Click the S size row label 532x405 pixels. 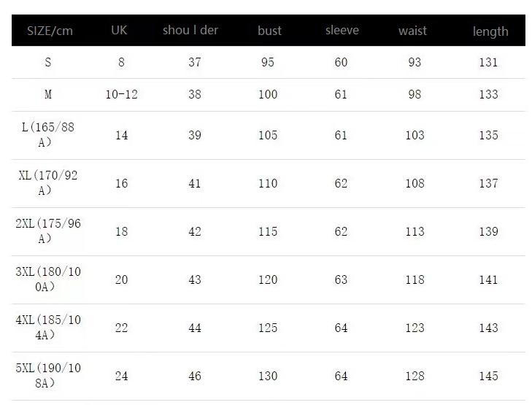point(48,62)
